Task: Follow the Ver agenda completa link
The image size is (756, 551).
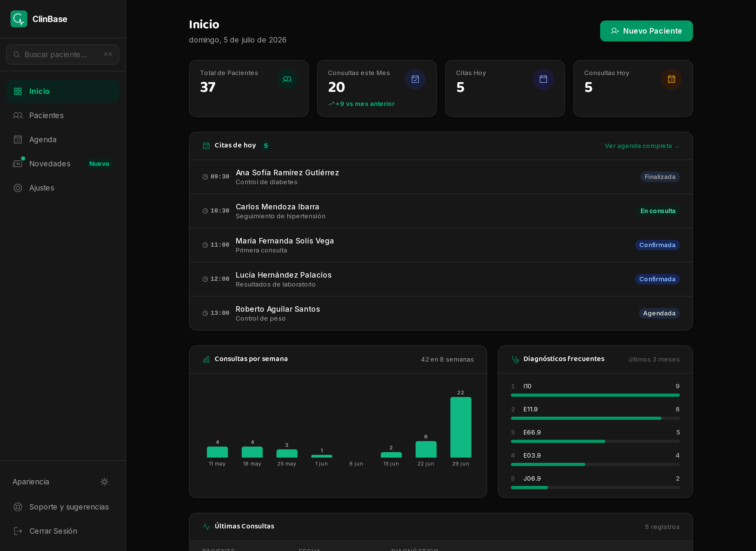Action: 642,146
